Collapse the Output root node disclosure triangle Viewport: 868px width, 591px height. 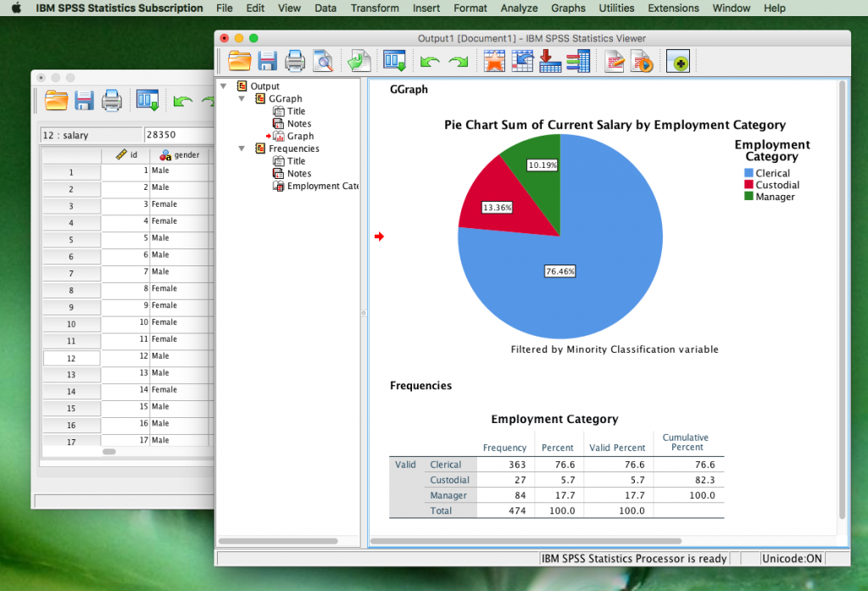point(224,86)
